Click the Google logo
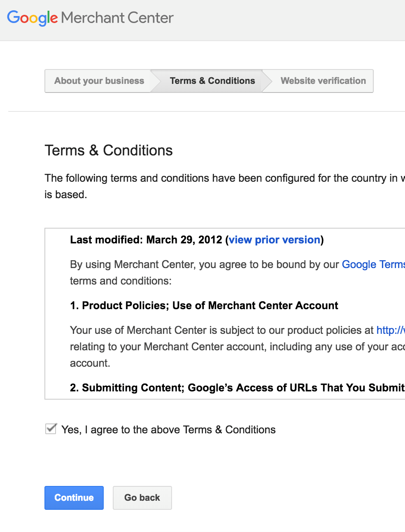 (31, 18)
